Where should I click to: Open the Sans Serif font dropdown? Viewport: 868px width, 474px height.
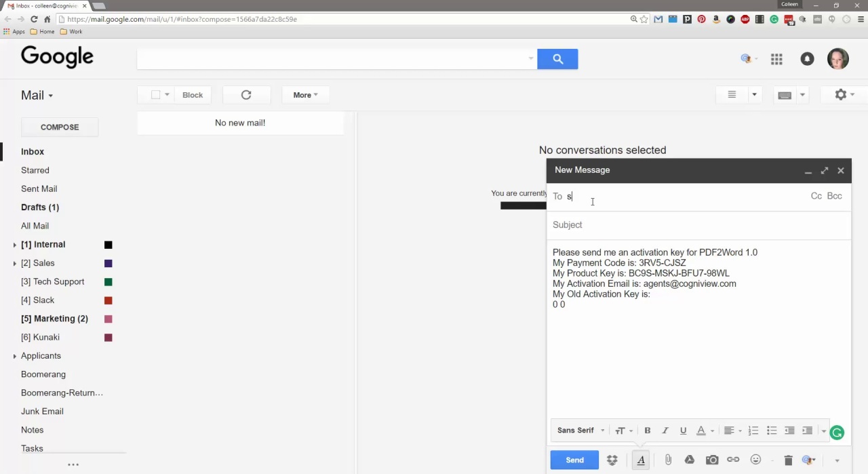coord(580,431)
